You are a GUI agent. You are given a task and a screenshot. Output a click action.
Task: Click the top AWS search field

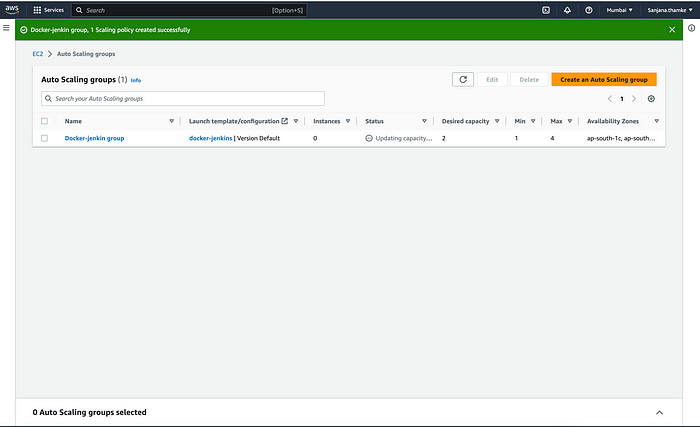189,10
